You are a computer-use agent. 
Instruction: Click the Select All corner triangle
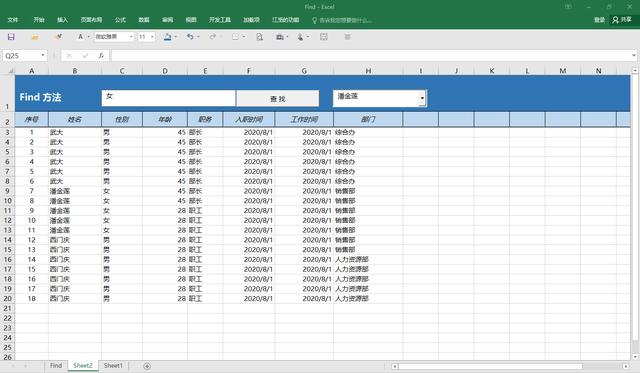[11, 71]
